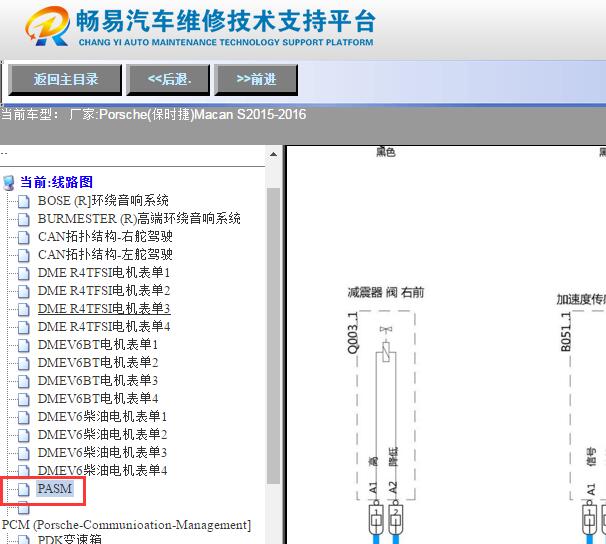Click page icon beside DMEV6柴油电机表单3
Screen dimensions: 606x544
pyautogui.click(x=24, y=454)
